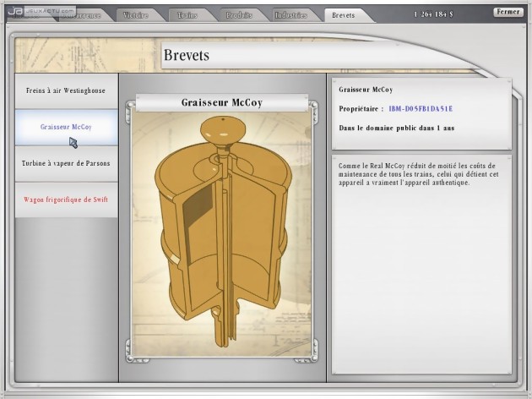Click the cash balance 1 264 184 $
This screenshot has width=532, height=399.
tap(433, 14)
